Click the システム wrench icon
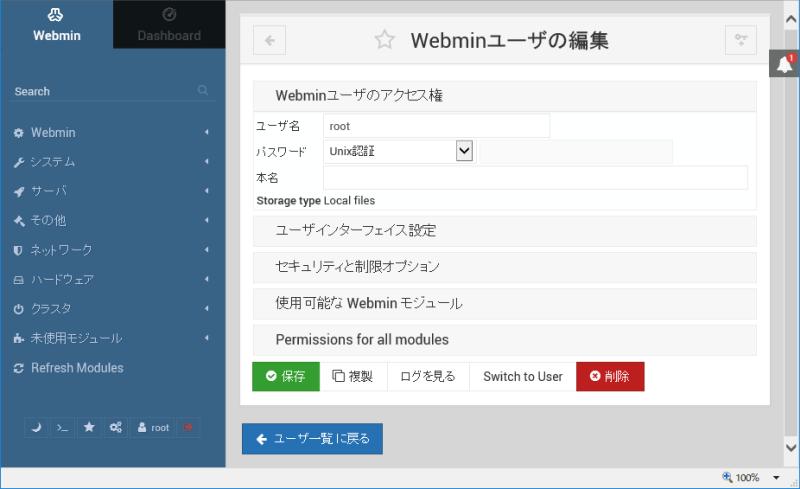Image resolution: width=800 pixels, height=489 pixels. pyautogui.click(x=18, y=163)
